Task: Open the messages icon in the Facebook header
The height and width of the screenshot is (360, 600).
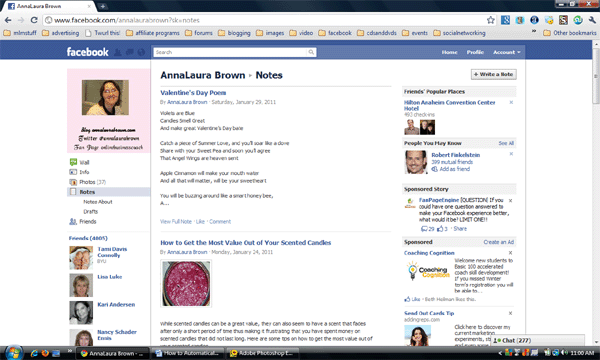Action: click(x=129, y=52)
